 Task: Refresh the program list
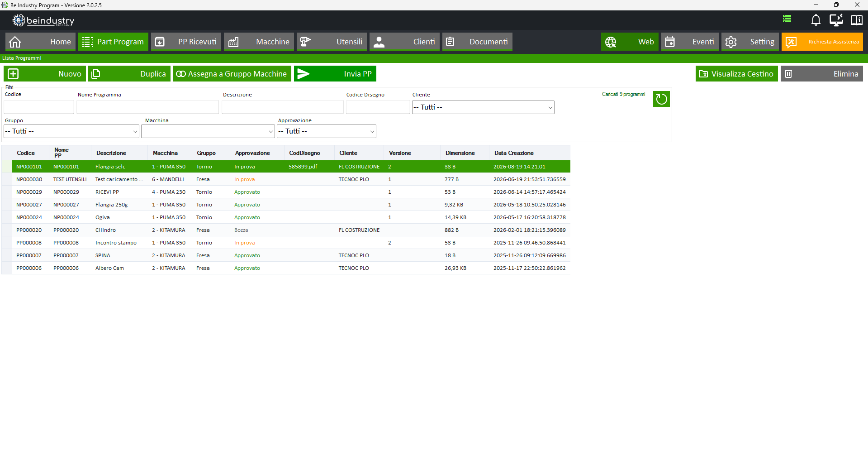click(x=661, y=99)
